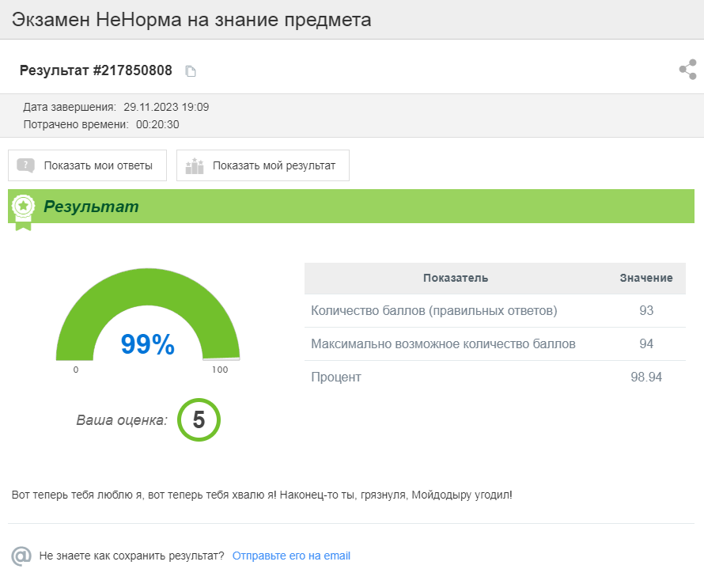The height and width of the screenshot is (588, 704).
Task: Click the Значение column header
Action: click(645, 278)
